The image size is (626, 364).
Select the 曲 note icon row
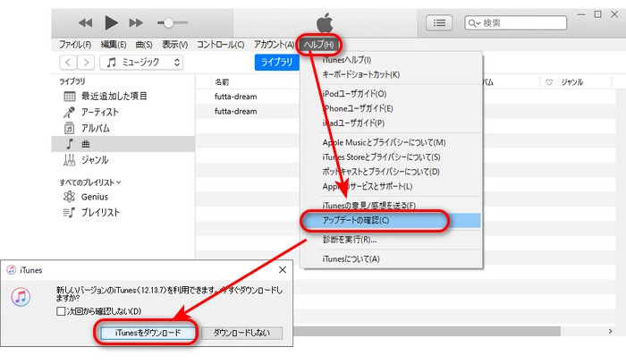(123, 144)
